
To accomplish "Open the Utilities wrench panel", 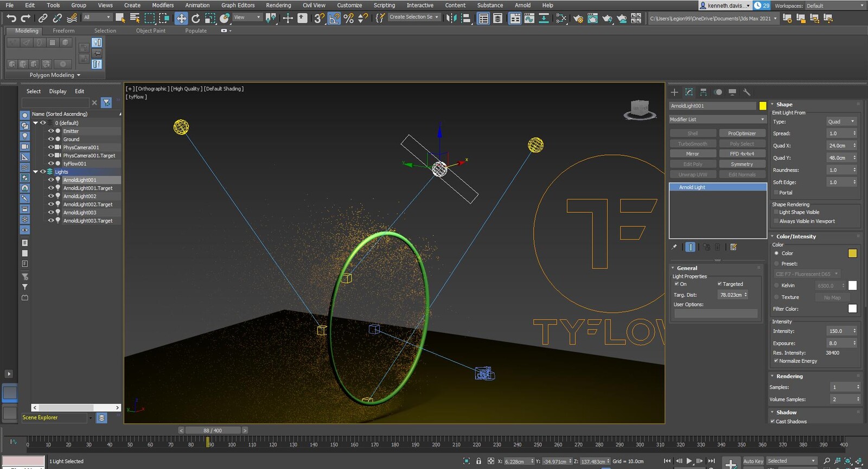I will click(746, 92).
